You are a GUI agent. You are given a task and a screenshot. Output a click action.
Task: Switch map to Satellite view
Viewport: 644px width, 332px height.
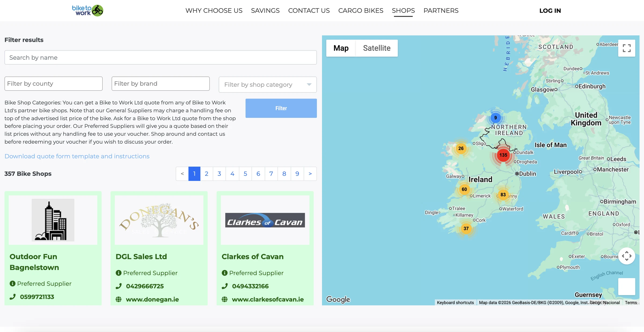[x=376, y=48]
